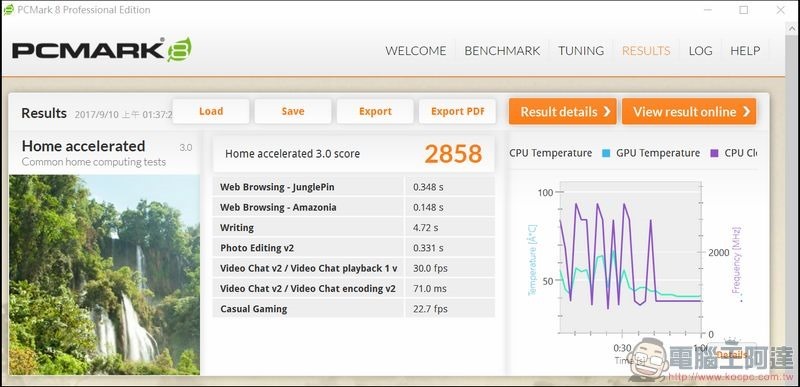The height and width of the screenshot is (387, 800).
Task: Select the Web Browsing - Amazonia row
Action: pyautogui.click(x=354, y=208)
